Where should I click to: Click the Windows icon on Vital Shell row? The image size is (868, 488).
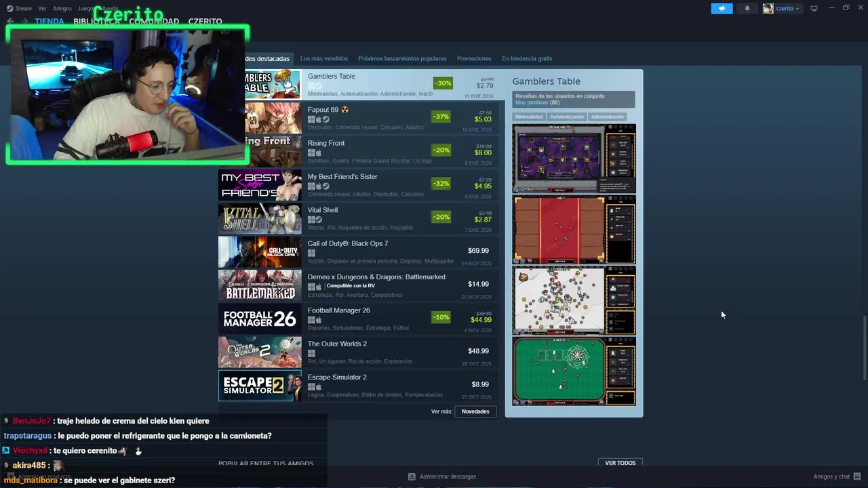[311, 220]
